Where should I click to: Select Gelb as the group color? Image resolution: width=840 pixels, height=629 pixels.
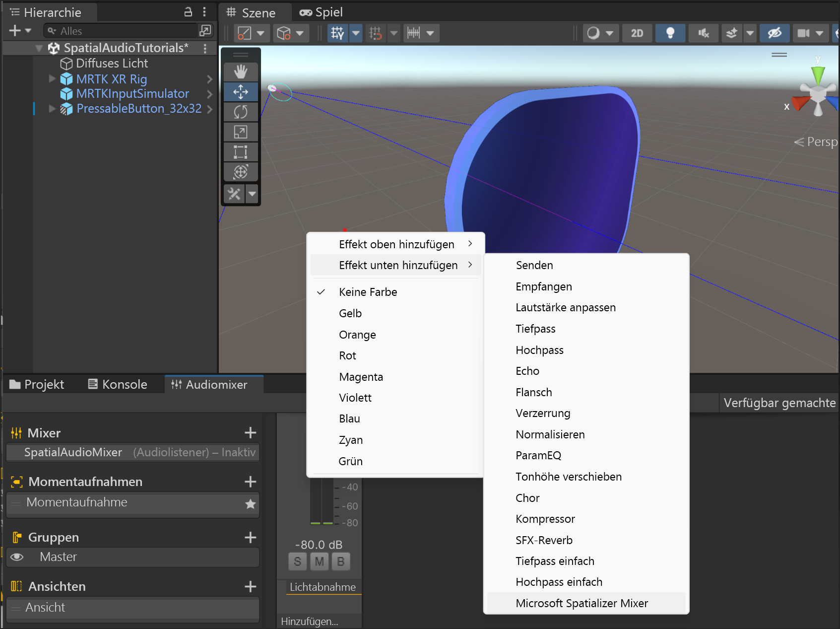pos(350,313)
